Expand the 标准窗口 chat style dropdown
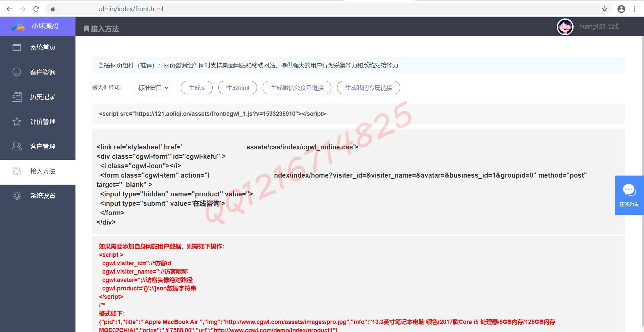644x332 pixels. click(x=153, y=88)
